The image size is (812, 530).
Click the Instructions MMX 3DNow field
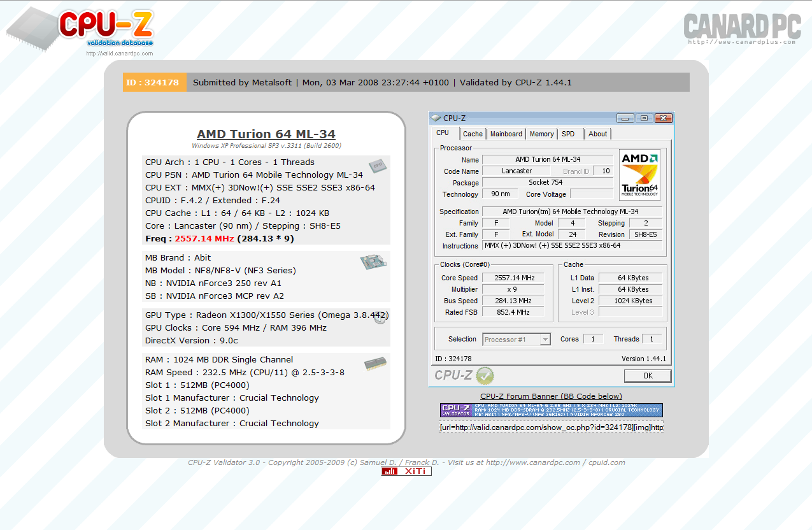(x=572, y=246)
